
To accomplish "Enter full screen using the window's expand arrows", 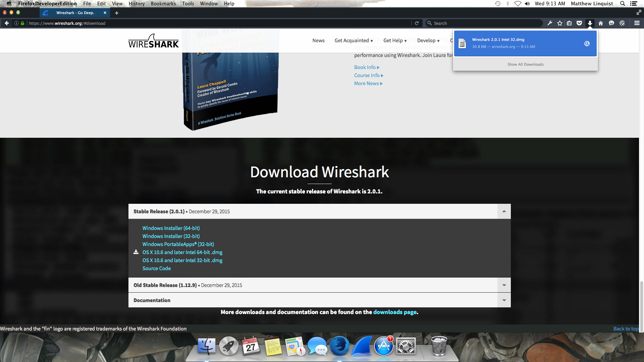I will tap(639, 12).
